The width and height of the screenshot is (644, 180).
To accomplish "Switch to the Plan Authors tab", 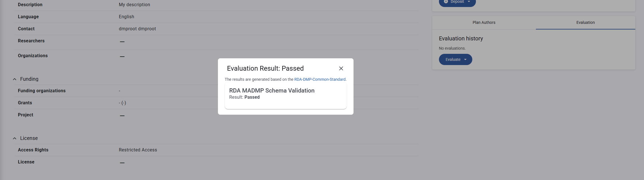I will pyautogui.click(x=484, y=22).
